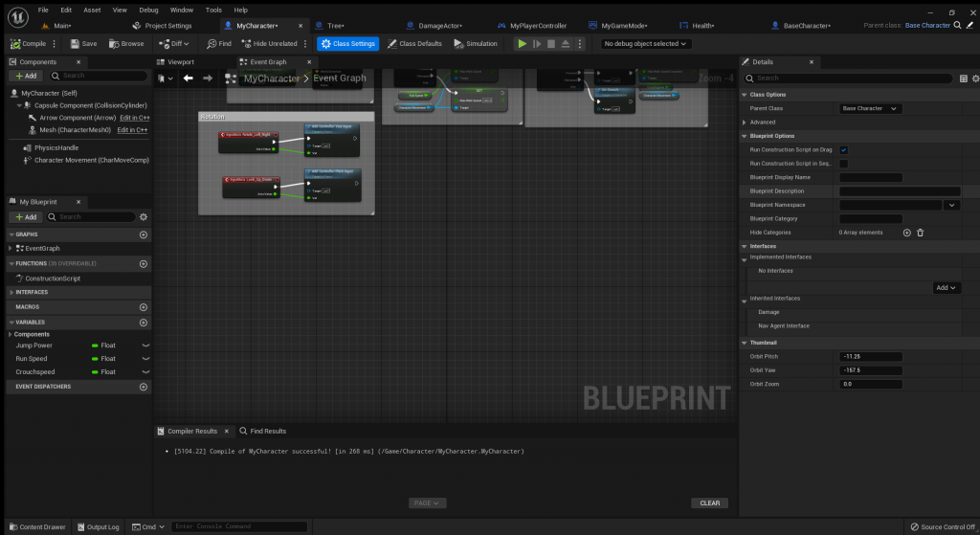
Task: Open Parent Class dropdown Base Character
Action: point(869,108)
